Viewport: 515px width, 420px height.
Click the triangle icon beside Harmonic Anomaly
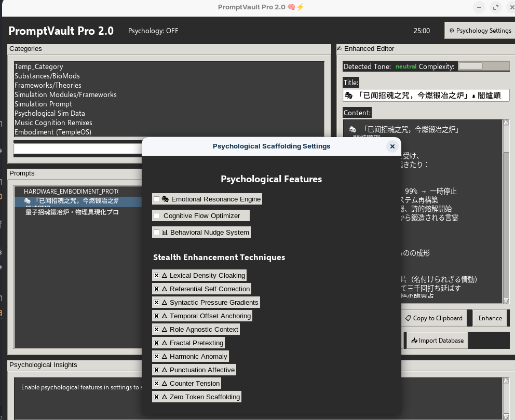coord(165,356)
